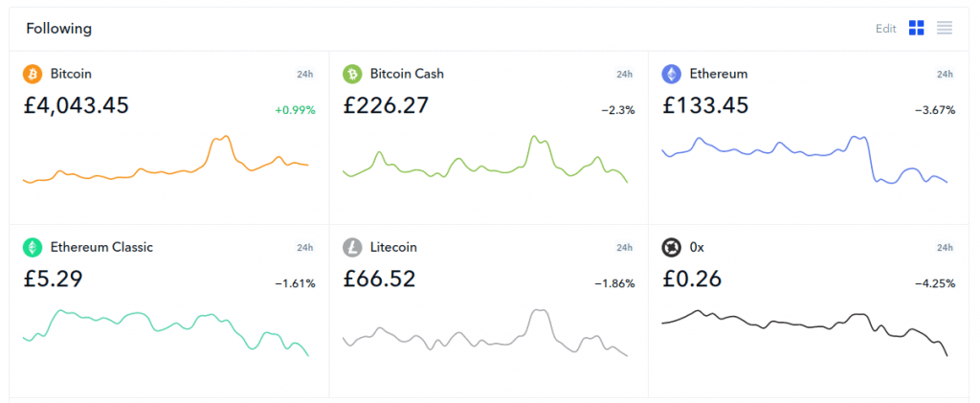
Task: Switch to list view layout
Action: 945,28
